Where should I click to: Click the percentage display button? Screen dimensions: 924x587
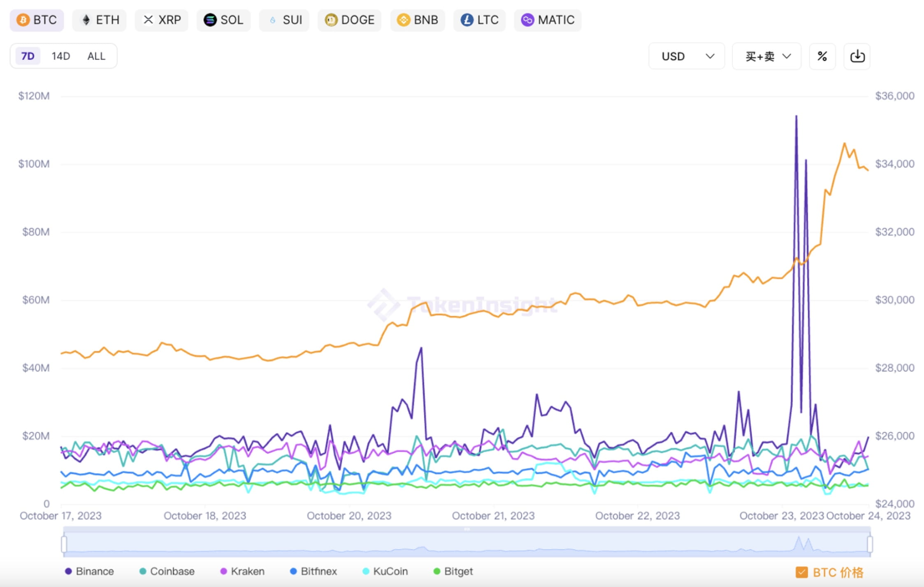[x=822, y=56]
